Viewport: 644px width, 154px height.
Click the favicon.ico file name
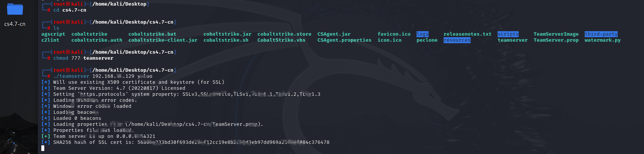(394, 34)
